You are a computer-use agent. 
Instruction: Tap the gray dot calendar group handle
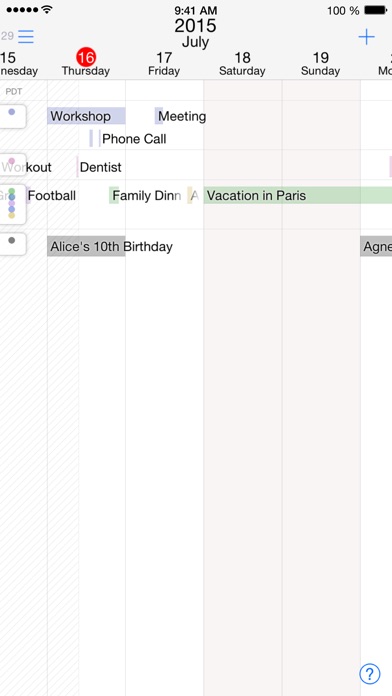click(x=12, y=244)
